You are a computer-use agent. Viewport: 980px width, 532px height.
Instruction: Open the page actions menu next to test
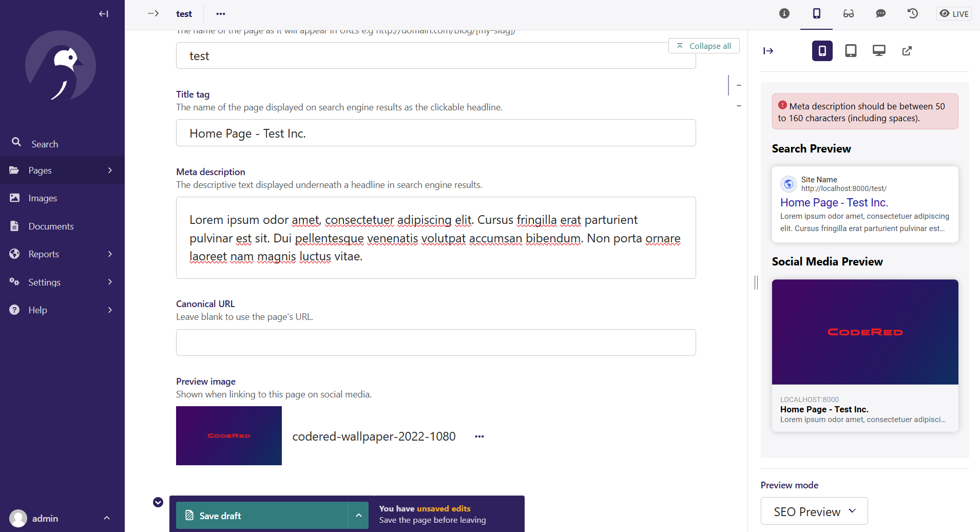(220, 14)
